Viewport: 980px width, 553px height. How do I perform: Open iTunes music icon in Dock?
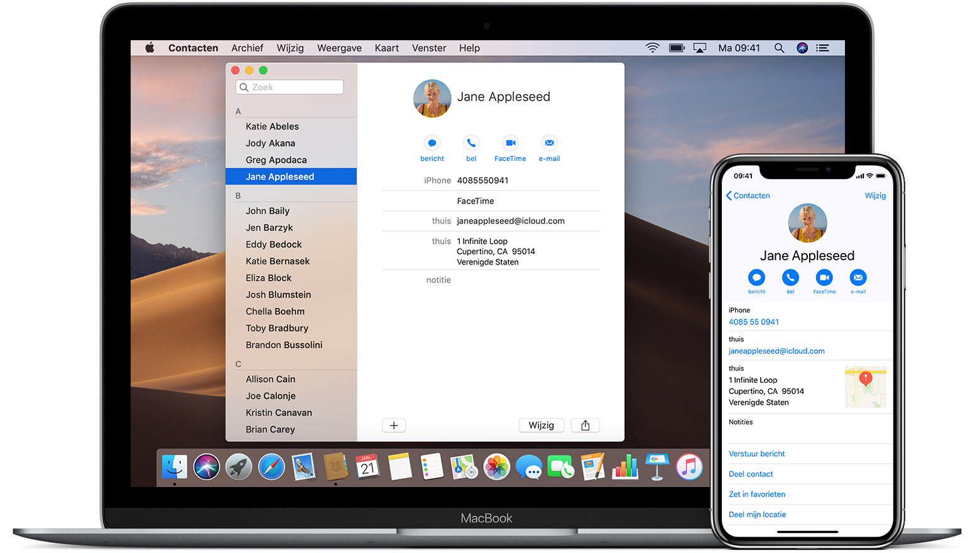tap(690, 467)
